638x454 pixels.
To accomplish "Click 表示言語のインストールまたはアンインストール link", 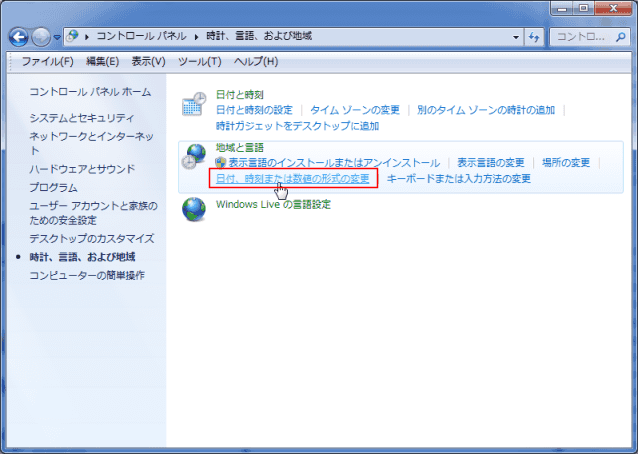I will click(334, 163).
